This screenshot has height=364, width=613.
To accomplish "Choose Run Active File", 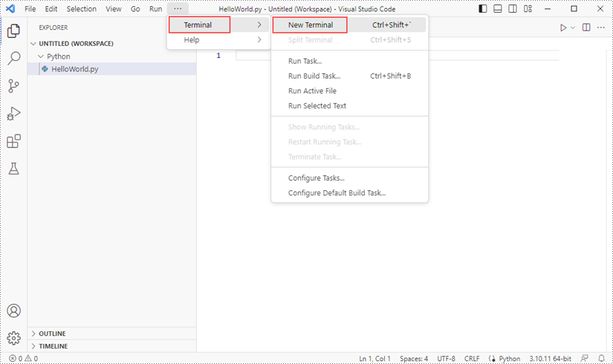I will pos(349,91).
